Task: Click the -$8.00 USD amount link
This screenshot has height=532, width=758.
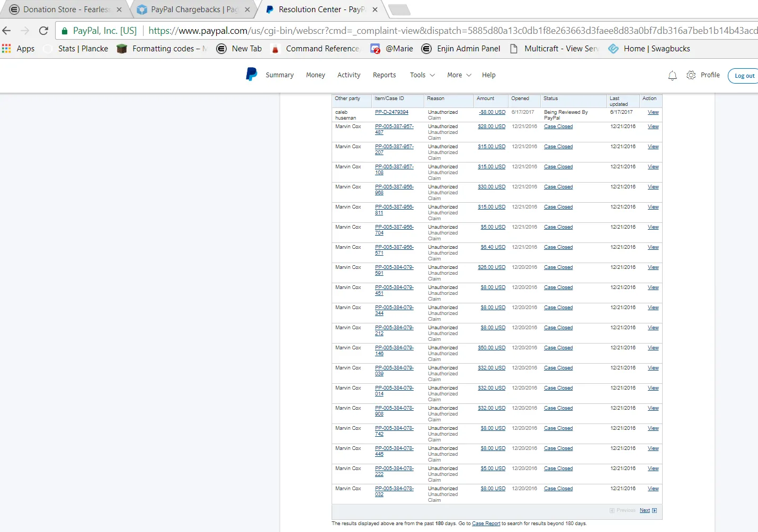Action: (x=492, y=112)
